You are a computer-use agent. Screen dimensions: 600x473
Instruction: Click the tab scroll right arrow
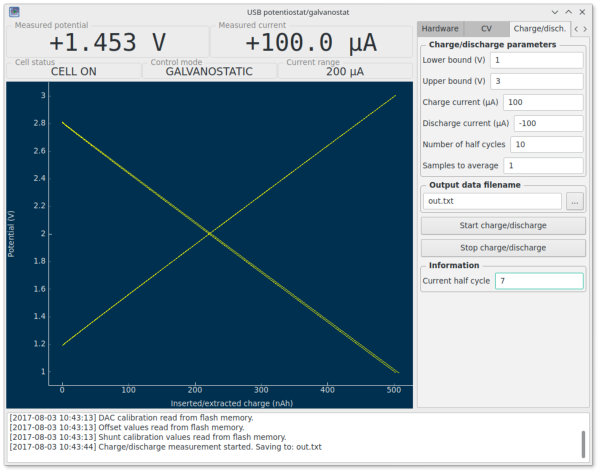pos(585,29)
